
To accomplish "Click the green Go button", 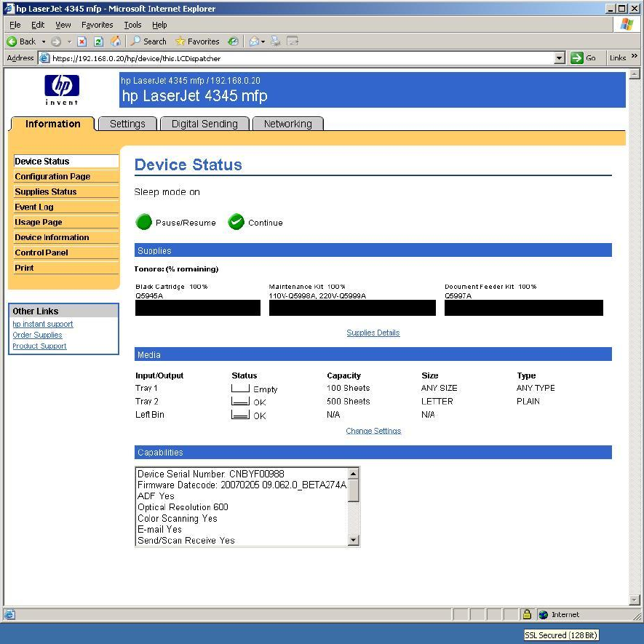I will click(583, 58).
